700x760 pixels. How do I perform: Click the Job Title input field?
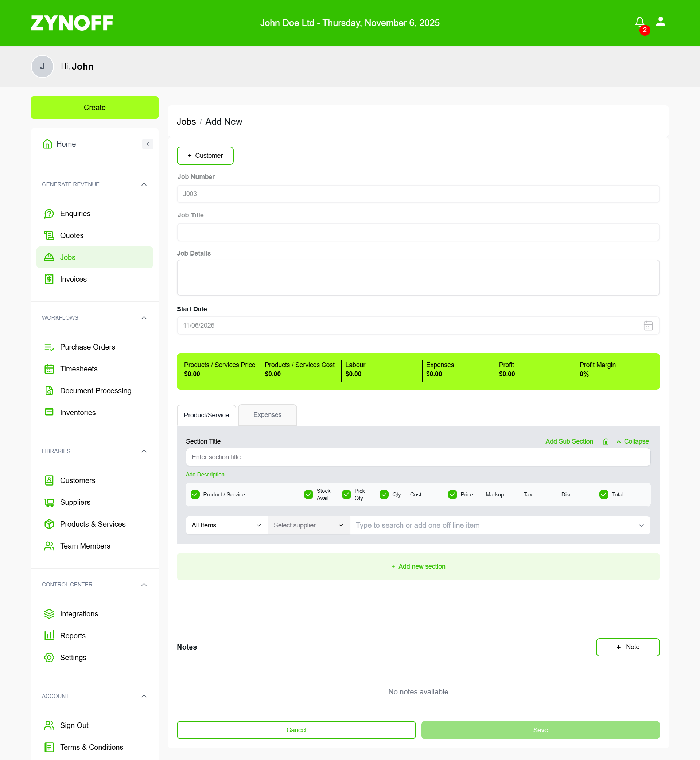click(418, 232)
